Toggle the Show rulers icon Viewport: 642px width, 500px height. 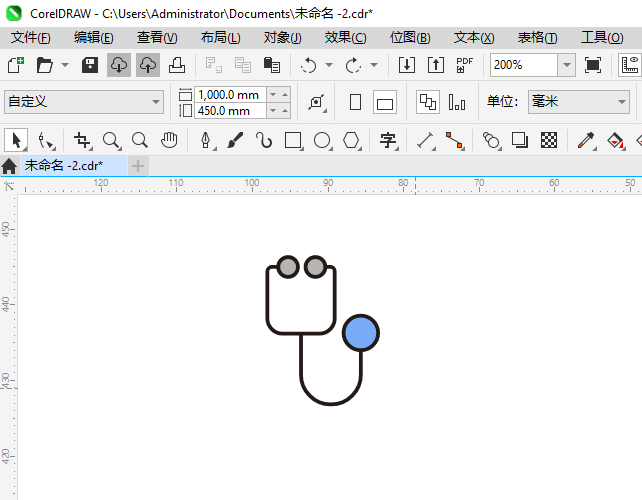(x=630, y=65)
